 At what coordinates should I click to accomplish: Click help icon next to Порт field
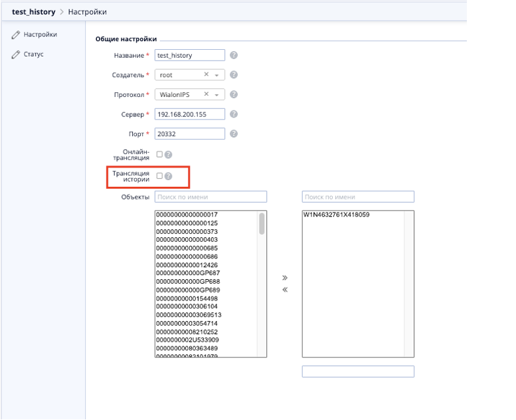(234, 134)
